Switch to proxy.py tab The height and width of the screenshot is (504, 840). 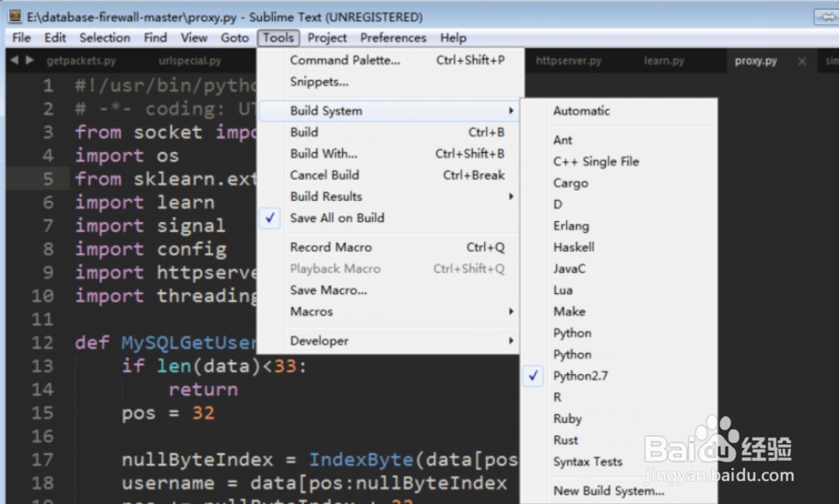tap(756, 61)
